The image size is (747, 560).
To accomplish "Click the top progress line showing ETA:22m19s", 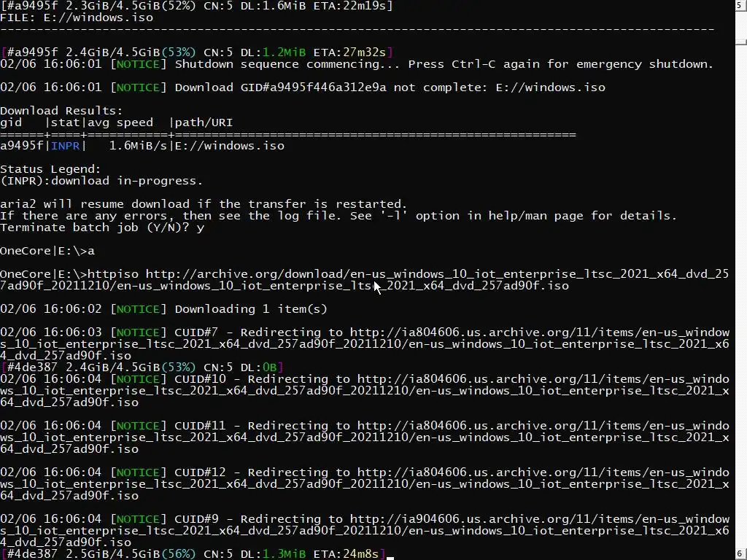I will pyautogui.click(x=196, y=6).
